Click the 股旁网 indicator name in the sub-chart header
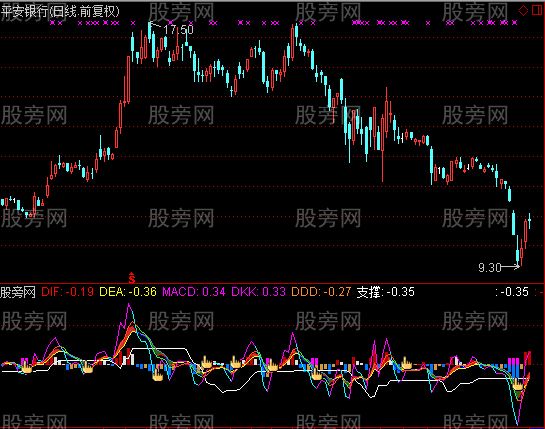This screenshot has height=429, width=545. (18, 292)
